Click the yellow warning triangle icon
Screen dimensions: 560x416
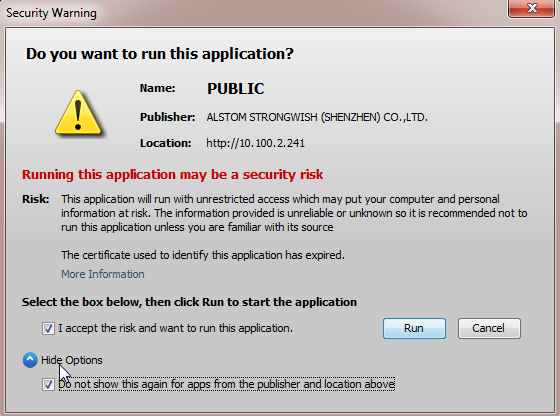pos(78,112)
